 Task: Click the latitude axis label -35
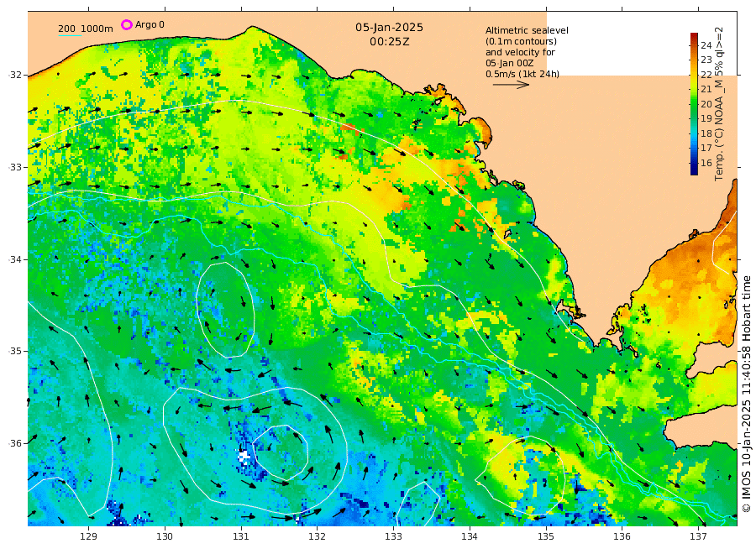[x=15, y=351]
